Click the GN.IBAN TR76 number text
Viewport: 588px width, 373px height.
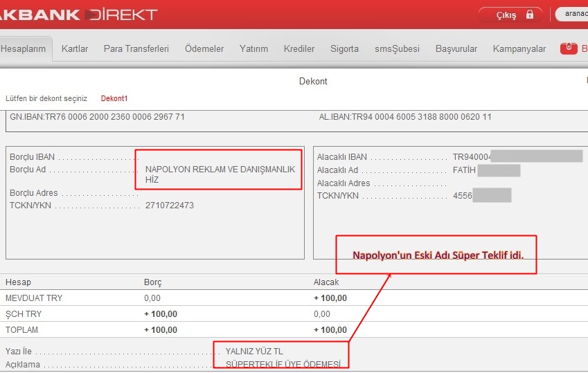point(97,116)
